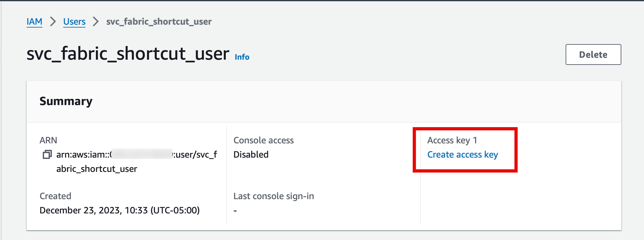
Task: Click the Summary panel heading
Action: click(x=66, y=101)
